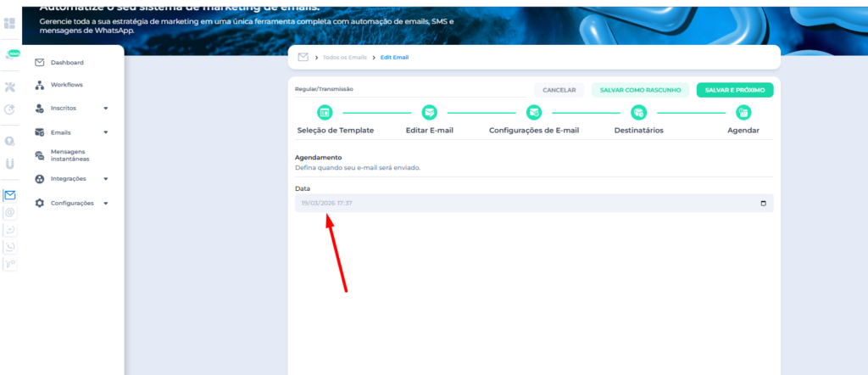Expand the Inscritos submenu arrow

coord(106,109)
